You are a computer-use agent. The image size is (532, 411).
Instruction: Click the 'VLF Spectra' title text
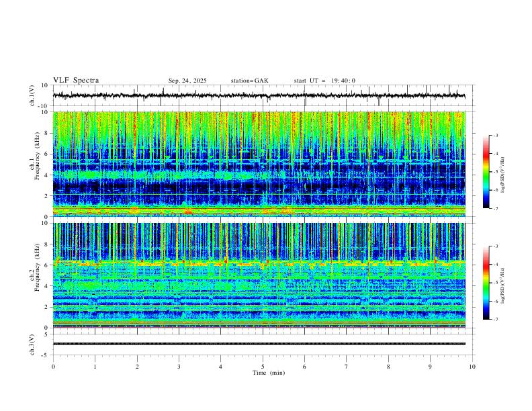tap(76, 81)
